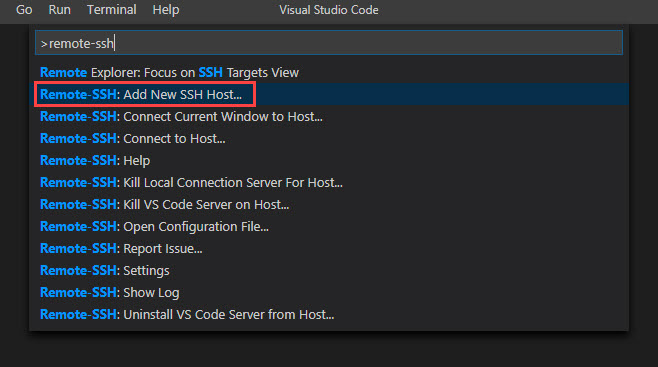The height and width of the screenshot is (367, 658).
Task: Select Remote Explorer: Focus on SSH Targets View
Action: click(x=329, y=73)
